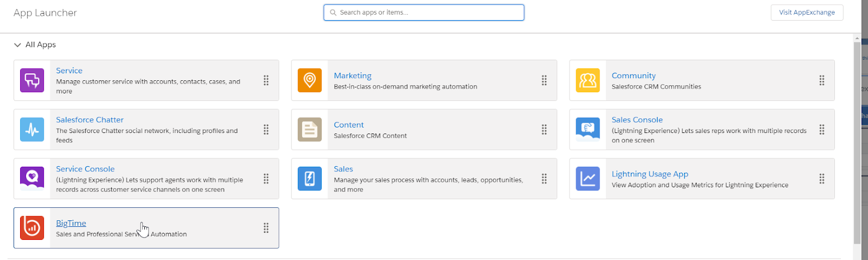Viewport: 868px width, 260px height.
Task: Click the drag handle on Sales tile
Action: point(544,179)
